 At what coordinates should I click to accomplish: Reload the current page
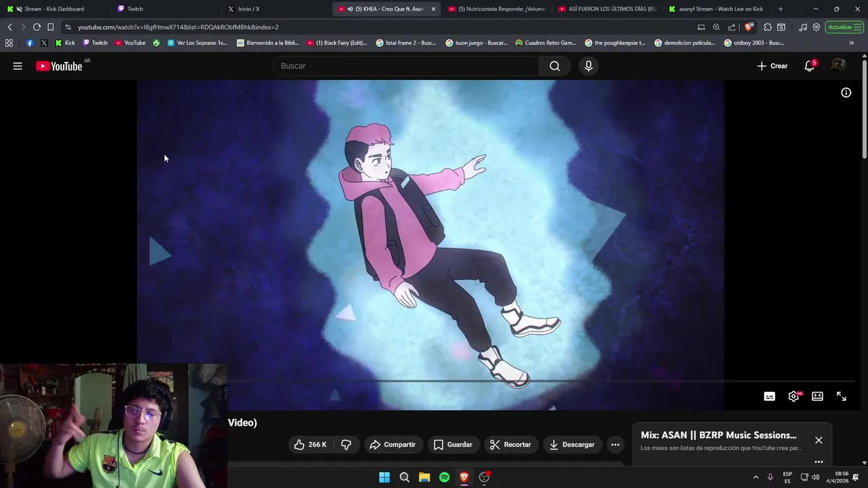[x=37, y=27]
